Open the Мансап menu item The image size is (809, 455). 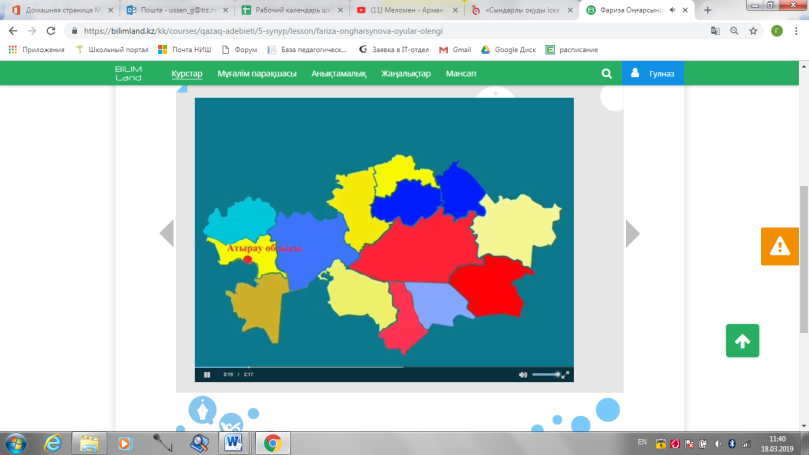461,73
